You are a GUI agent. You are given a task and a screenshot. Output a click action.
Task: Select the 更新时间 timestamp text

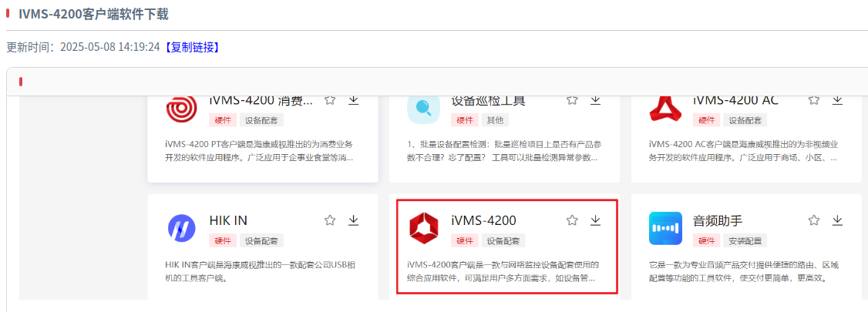(83, 48)
